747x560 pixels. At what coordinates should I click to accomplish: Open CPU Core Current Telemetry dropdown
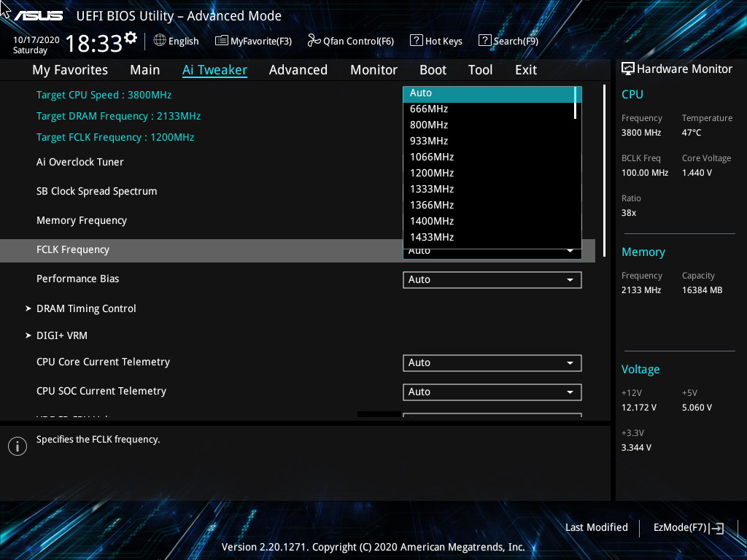point(492,363)
